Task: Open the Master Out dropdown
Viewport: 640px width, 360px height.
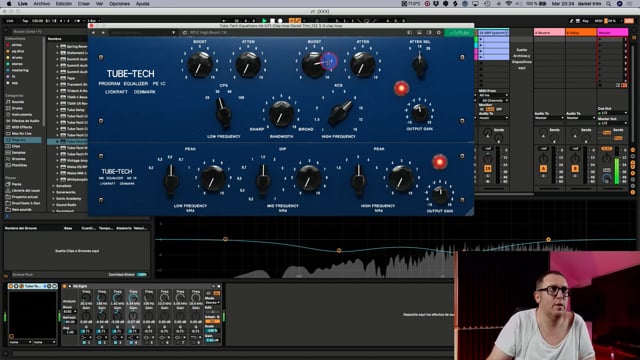Action: (x=612, y=123)
